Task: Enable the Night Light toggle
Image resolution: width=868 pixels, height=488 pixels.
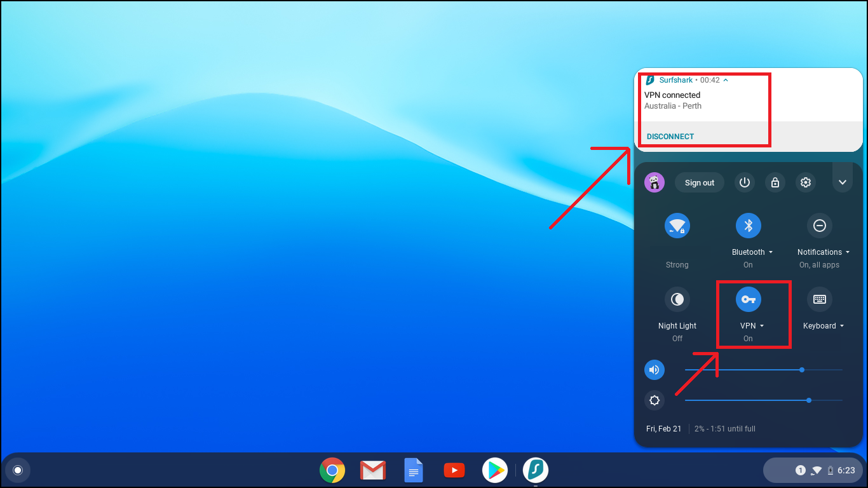Action: (677, 299)
